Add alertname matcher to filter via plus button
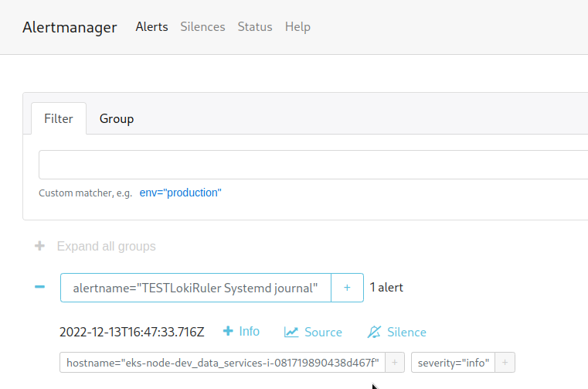The width and height of the screenshot is (588, 389). click(x=347, y=288)
